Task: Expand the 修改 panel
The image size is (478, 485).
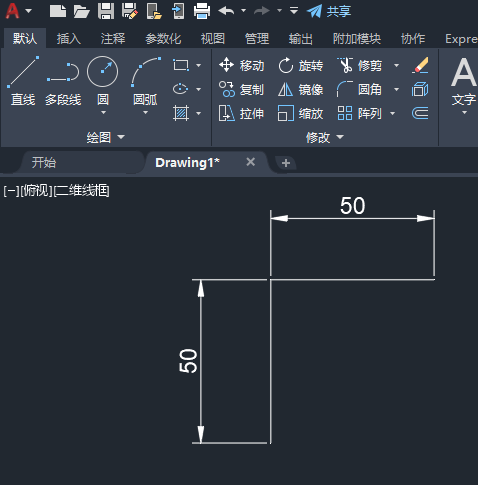Action: (x=325, y=137)
